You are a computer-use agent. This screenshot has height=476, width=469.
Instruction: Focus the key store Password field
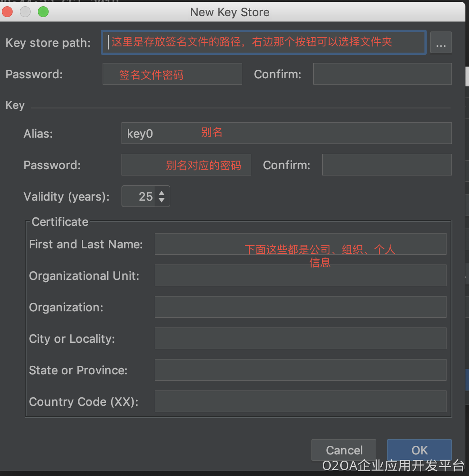pyautogui.click(x=172, y=74)
